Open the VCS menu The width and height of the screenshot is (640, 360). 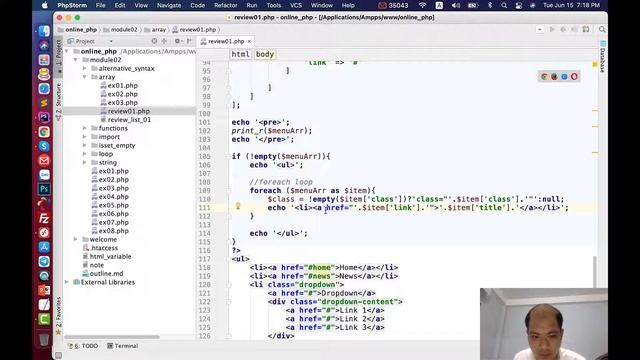point(296,5)
